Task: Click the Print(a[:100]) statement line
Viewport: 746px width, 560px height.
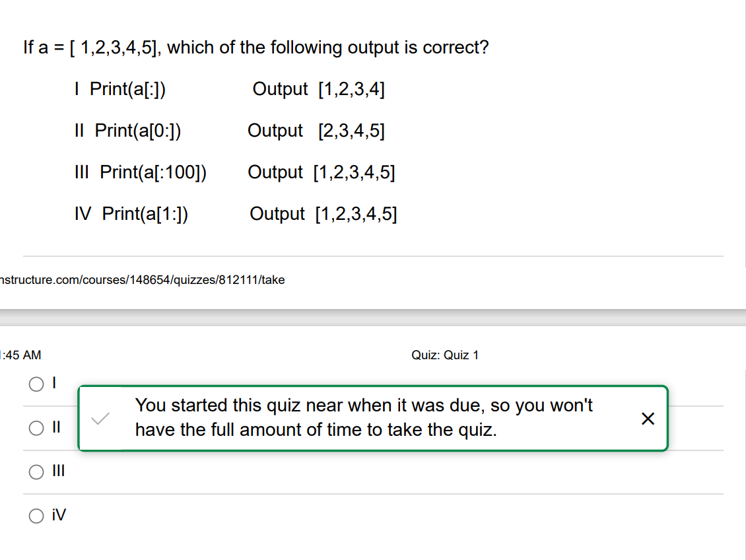Action: coord(141,172)
